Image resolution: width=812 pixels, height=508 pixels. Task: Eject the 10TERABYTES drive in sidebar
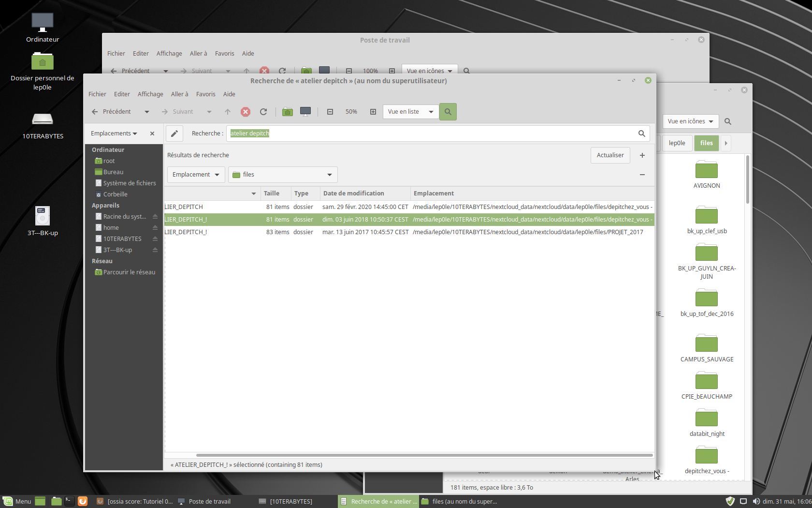pos(155,239)
